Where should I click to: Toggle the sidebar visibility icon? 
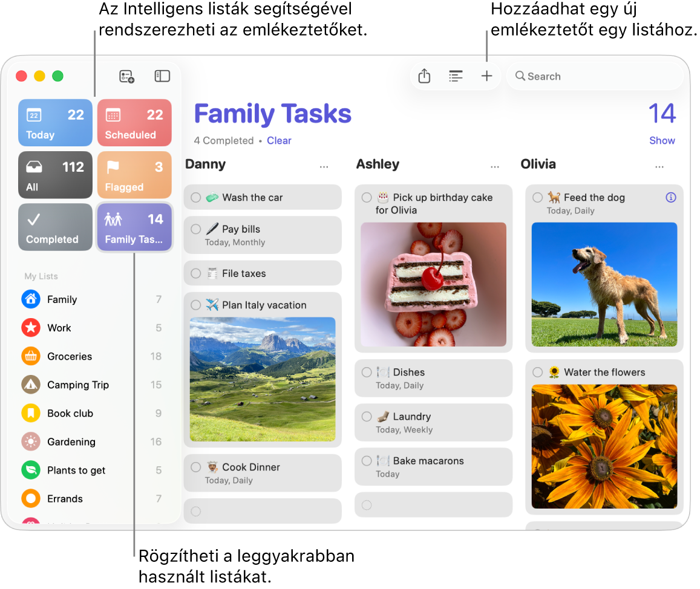(162, 76)
